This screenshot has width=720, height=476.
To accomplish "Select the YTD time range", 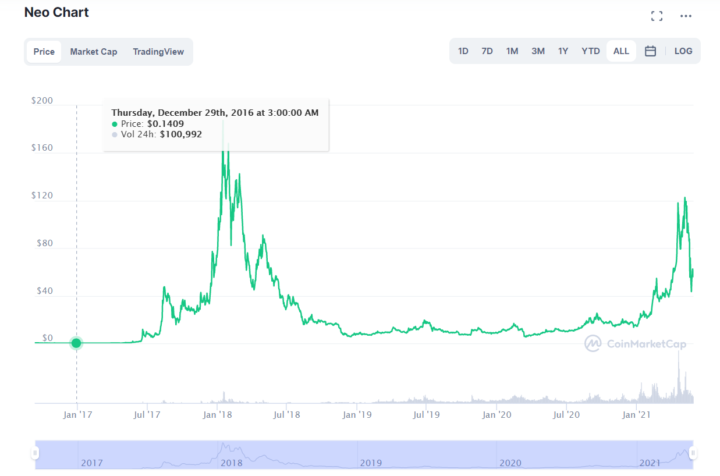I will point(591,51).
